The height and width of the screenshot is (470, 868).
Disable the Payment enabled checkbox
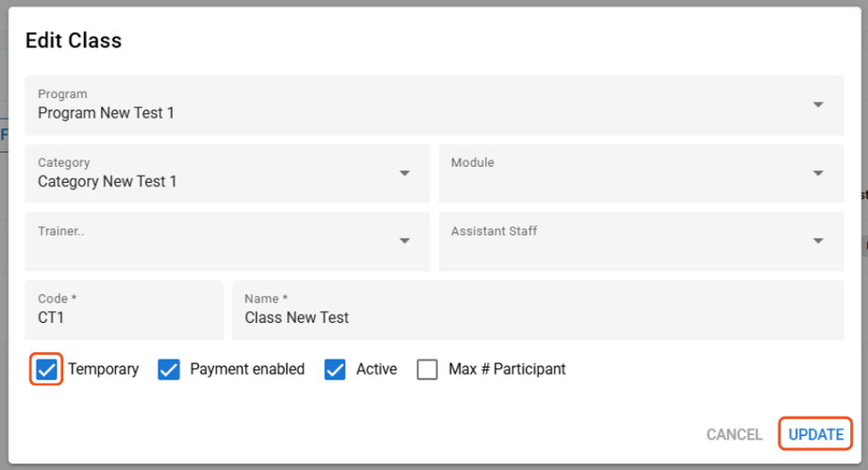click(169, 369)
